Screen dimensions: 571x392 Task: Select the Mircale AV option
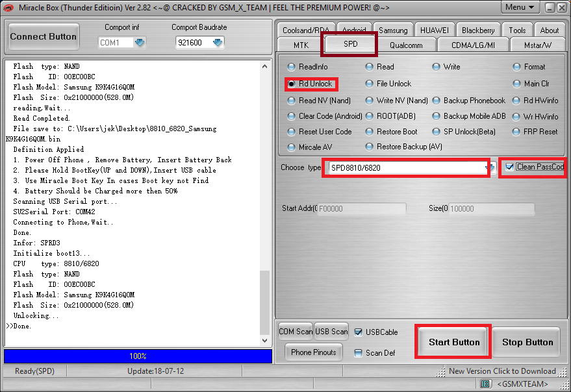[x=310, y=147]
